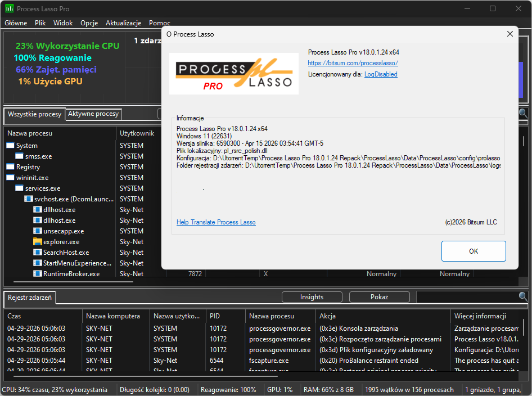
Task: Click the System process icon
Action: pos(11,145)
